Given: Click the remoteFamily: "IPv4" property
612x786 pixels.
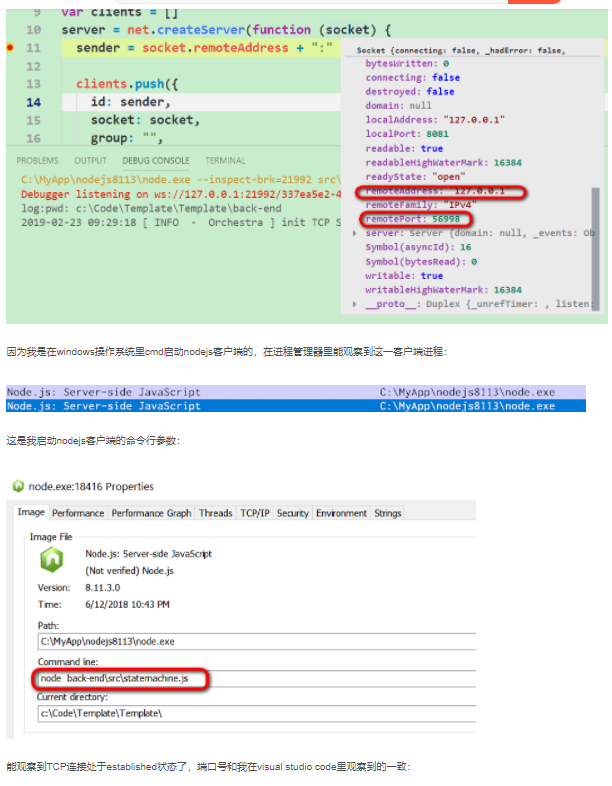Looking at the screenshot, I should [x=421, y=205].
